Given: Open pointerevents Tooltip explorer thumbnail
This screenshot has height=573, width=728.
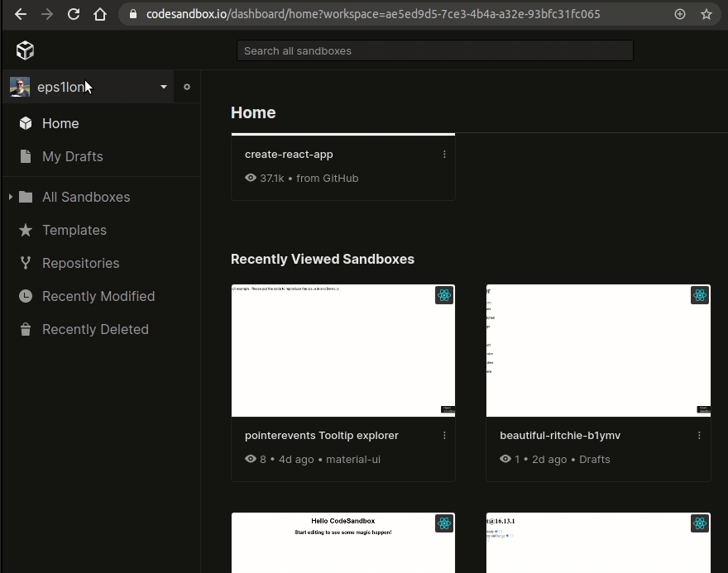Looking at the screenshot, I should click(343, 351).
